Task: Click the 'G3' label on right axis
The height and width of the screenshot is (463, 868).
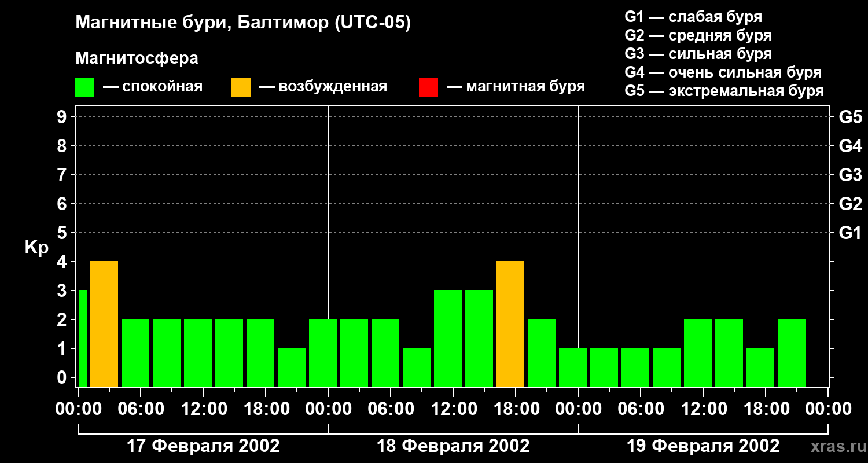Action: click(850, 175)
